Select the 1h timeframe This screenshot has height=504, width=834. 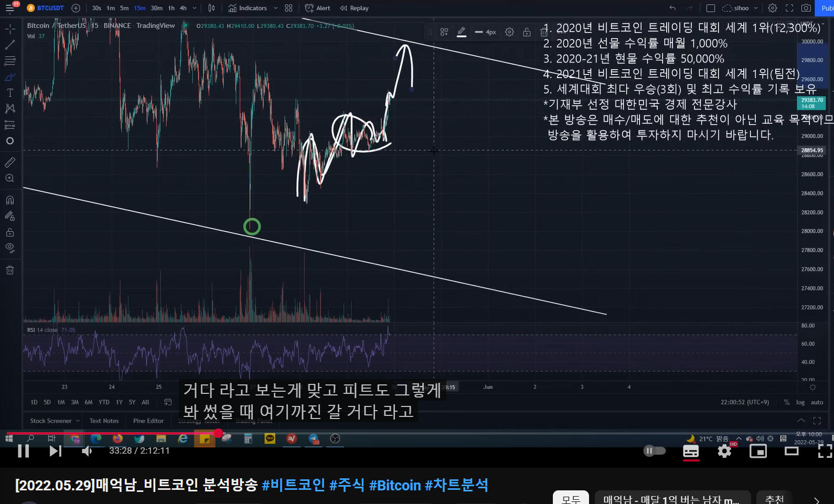(x=171, y=8)
